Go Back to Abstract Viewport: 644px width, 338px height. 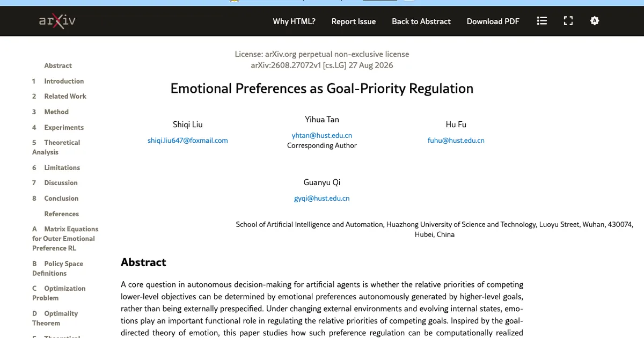pos(421,21)
